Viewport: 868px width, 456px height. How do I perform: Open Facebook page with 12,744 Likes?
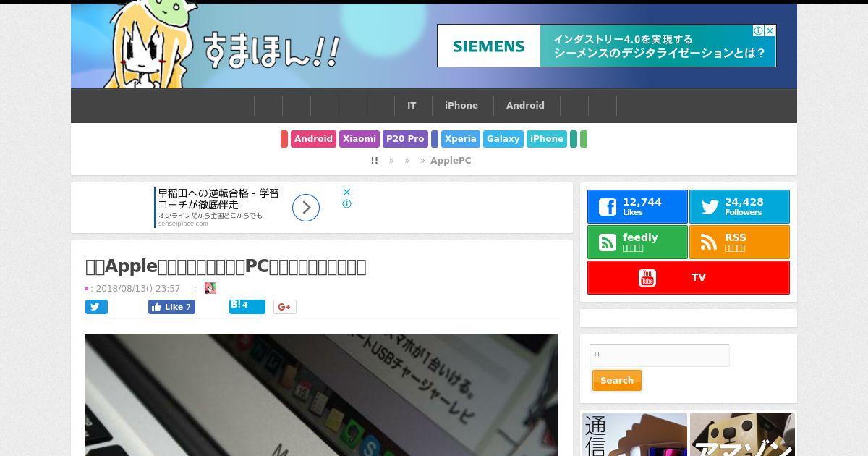[637, 207]
